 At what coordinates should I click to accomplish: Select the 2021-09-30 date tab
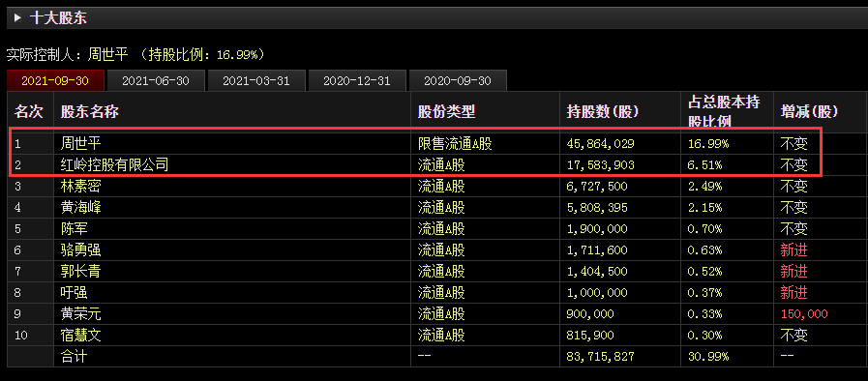[x=55, y=80]
